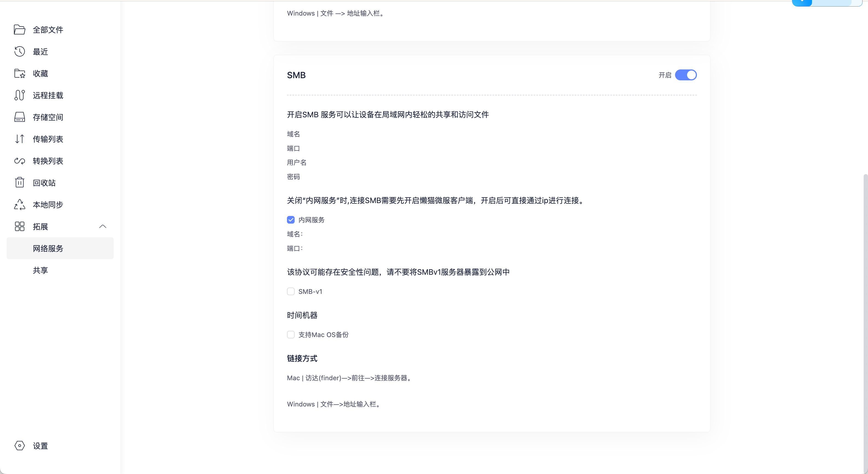Select 网络服务 submenu item
868x474 pixels.
(x=48, y=248)
